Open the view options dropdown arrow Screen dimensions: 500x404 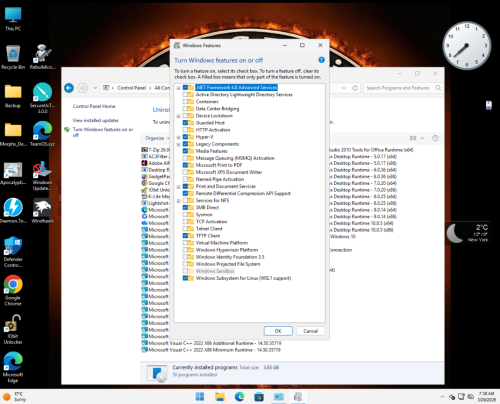422,138
